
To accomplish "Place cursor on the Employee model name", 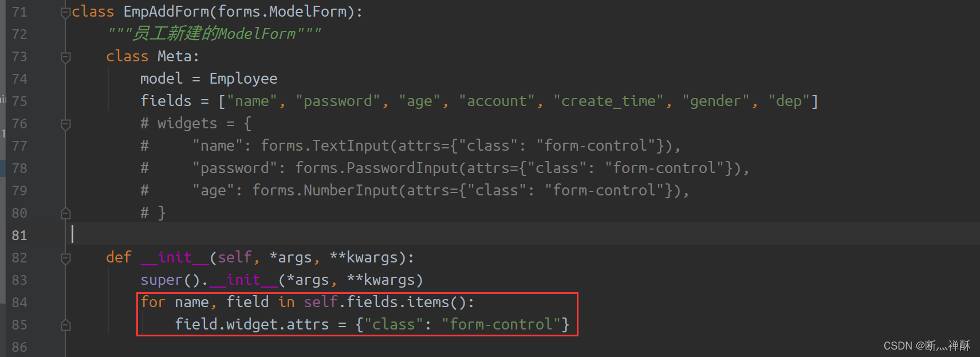I will [243, 79].
